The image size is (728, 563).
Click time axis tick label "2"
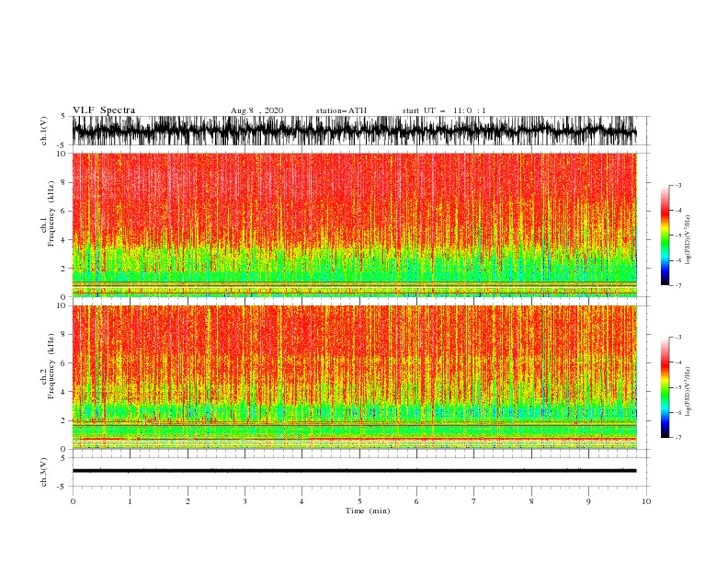[x=188, y=501]
